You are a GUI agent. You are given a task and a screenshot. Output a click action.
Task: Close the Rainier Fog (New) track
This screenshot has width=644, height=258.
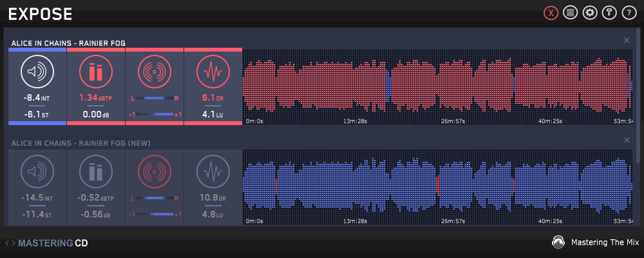[627, 141]
